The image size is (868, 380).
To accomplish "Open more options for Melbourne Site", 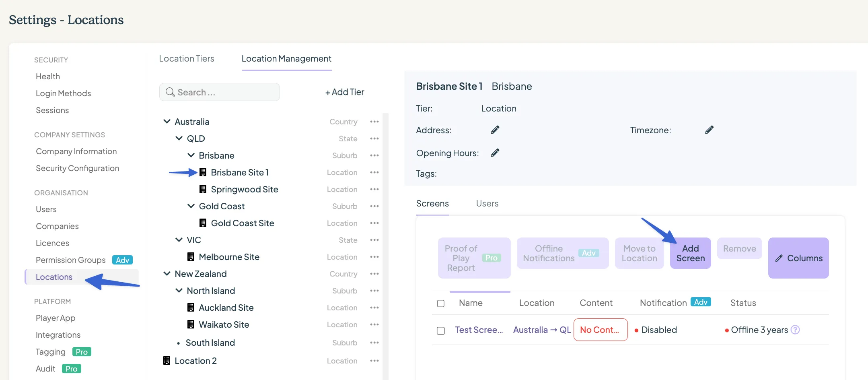I will click(x=374, y=257).
